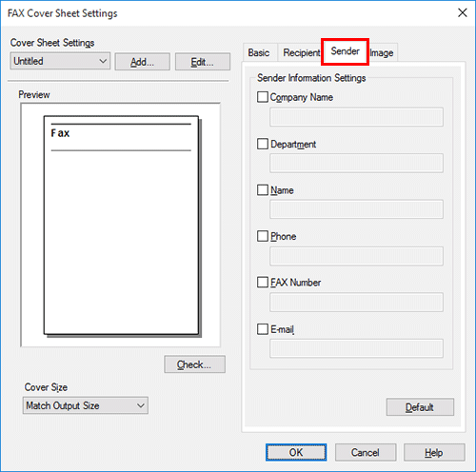Toggle the FAX Number checkbox

click(x=263, y=282)
